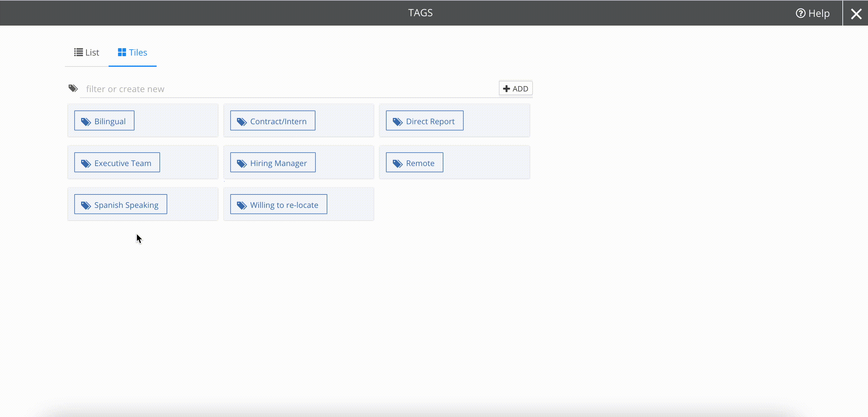Click the tag icon in Remote tile
868x417 pixels.
397,164
